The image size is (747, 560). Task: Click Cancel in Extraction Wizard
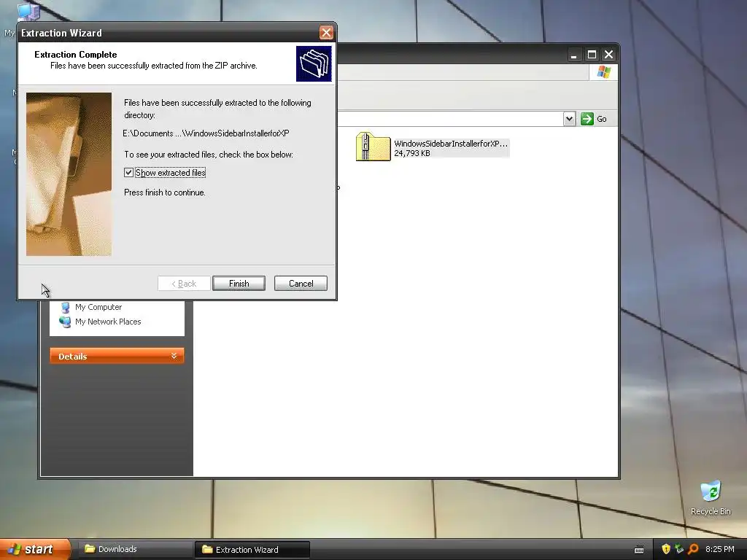pos(301,284)
